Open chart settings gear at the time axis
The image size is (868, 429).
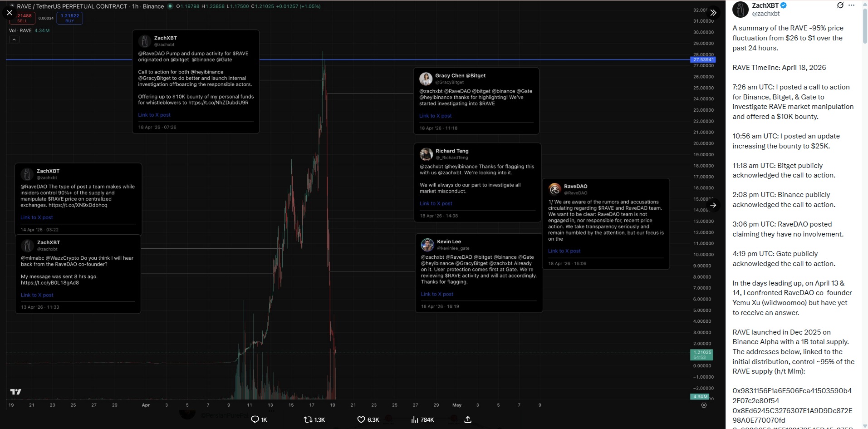click(x=704, y=405)
